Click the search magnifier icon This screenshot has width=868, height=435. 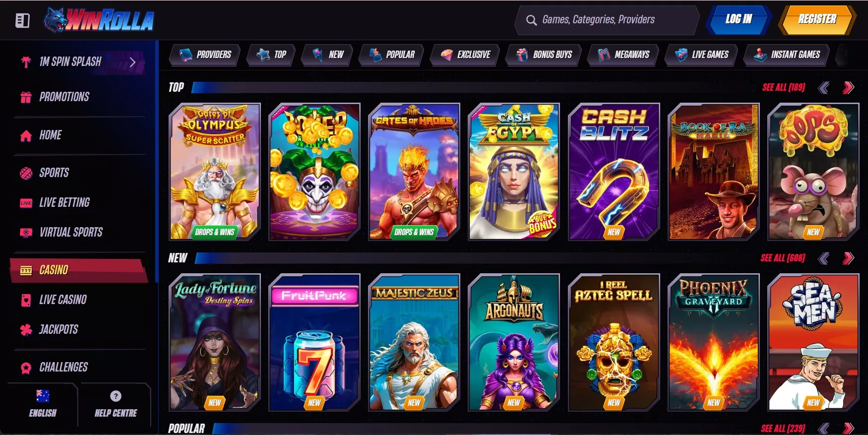[531, 20]
